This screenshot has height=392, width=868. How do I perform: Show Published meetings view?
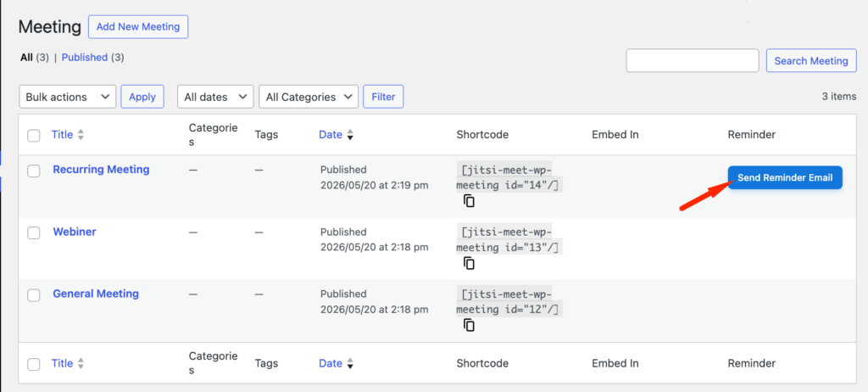click(x=85, y=57)
